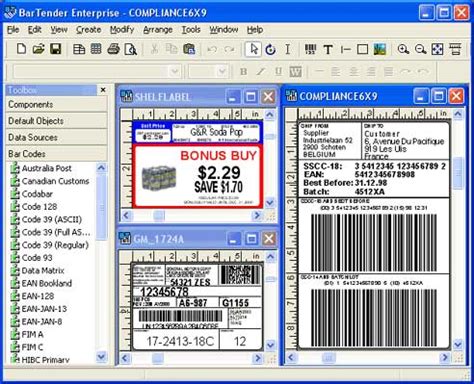Screen dimensions: 474x384
Task: Toggle the pointer selection tool
Action: (253, 49)
